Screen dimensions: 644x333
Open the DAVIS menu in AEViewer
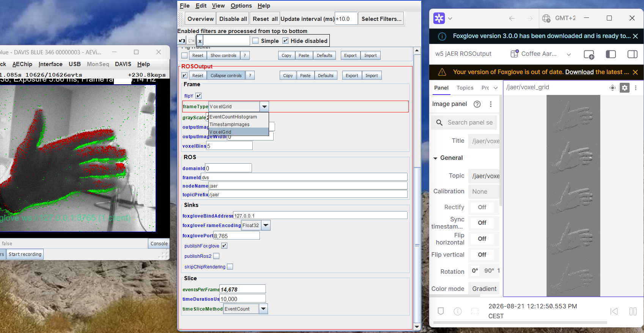click(x=123, y=64)
